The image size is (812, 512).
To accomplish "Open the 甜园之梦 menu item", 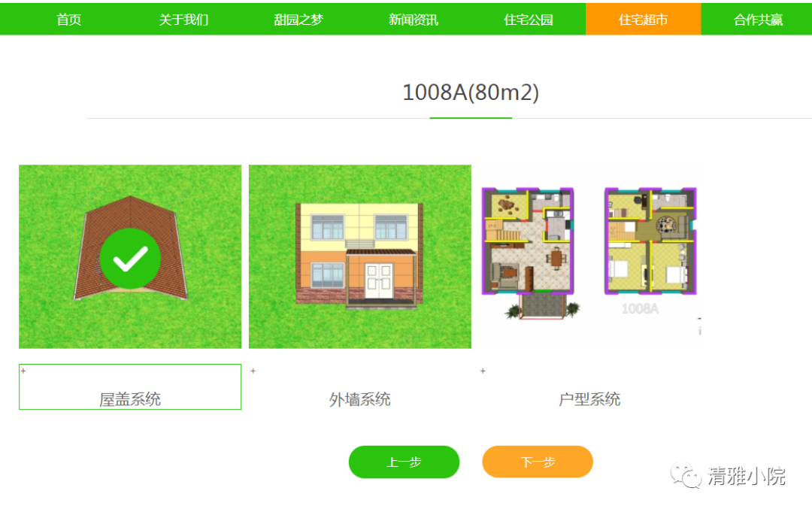I will [298, 20].
